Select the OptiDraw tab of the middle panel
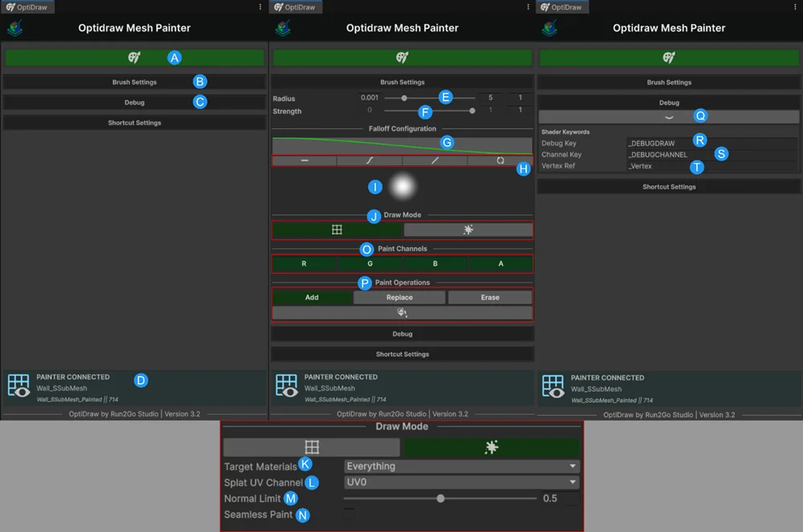The image size is (803, 532). pos(295,7)
